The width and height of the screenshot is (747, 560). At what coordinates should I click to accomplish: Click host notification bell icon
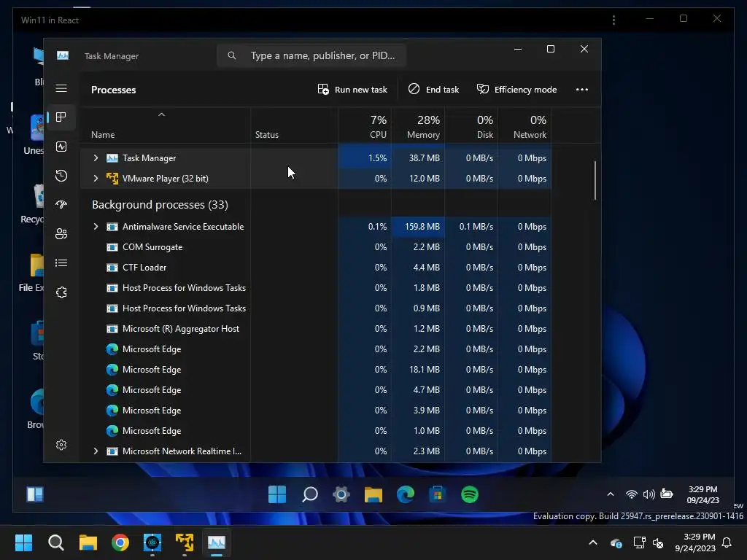point(727,542)
